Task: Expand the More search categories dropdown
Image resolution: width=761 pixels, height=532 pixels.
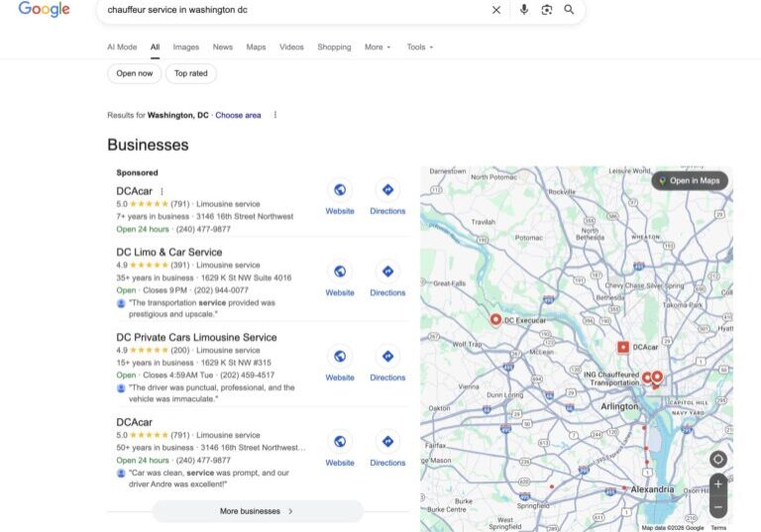Action: pos(378,48)
